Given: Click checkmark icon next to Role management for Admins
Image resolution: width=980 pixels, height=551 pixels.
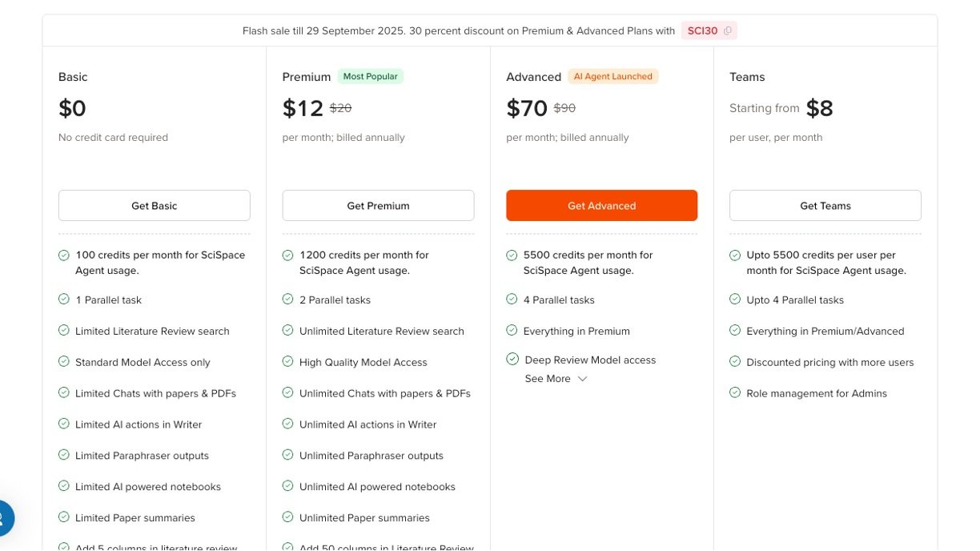Looking at the screenshot, I should (x=735, y=392).
